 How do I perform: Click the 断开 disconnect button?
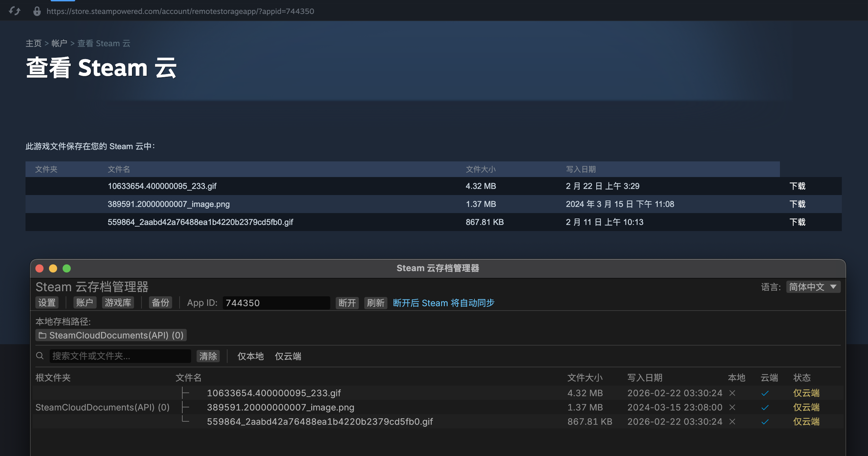pos(347,303)
